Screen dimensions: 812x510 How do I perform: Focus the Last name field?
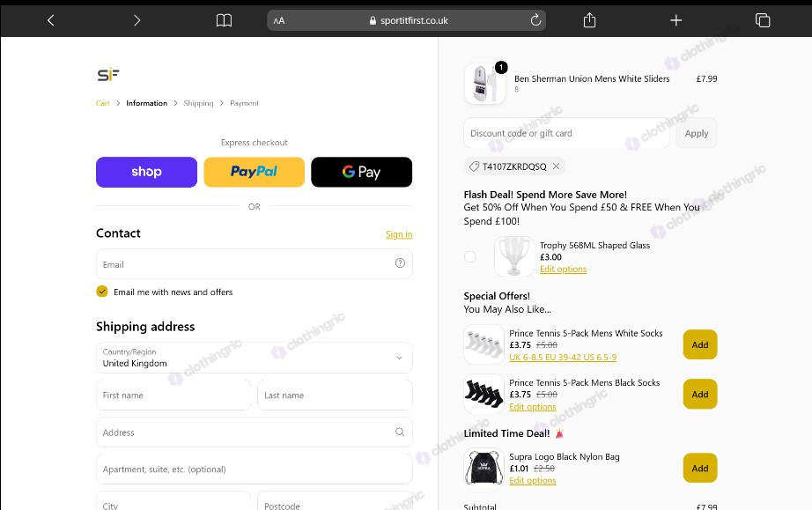coord(335,395)
